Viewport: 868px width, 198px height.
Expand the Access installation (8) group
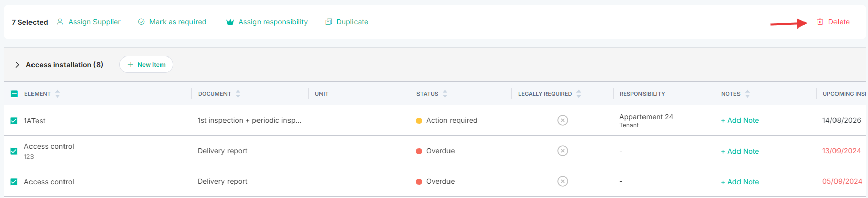click(17, 65)
